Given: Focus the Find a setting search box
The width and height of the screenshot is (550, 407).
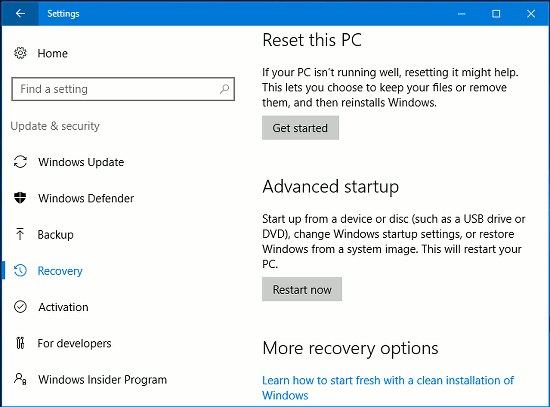Looking at the screenshot, I should coord(123,89).
